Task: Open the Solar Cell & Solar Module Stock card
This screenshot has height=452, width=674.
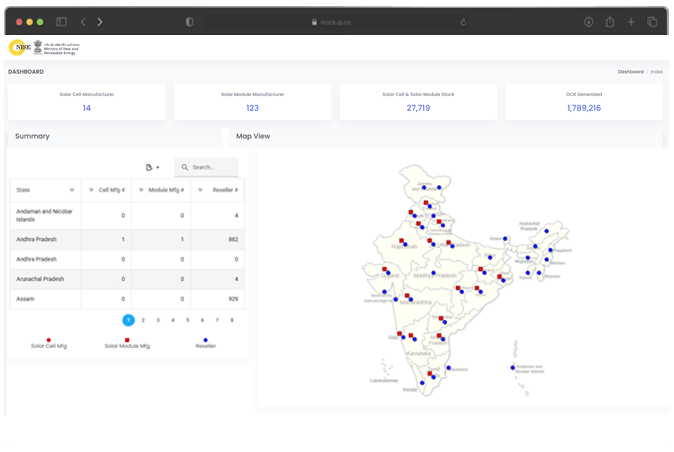Action: click(418, 102)
